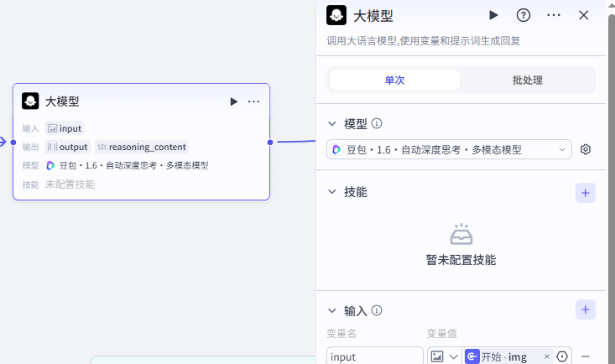
Task: Add a new skill with plus button
Action: [586, 193]
